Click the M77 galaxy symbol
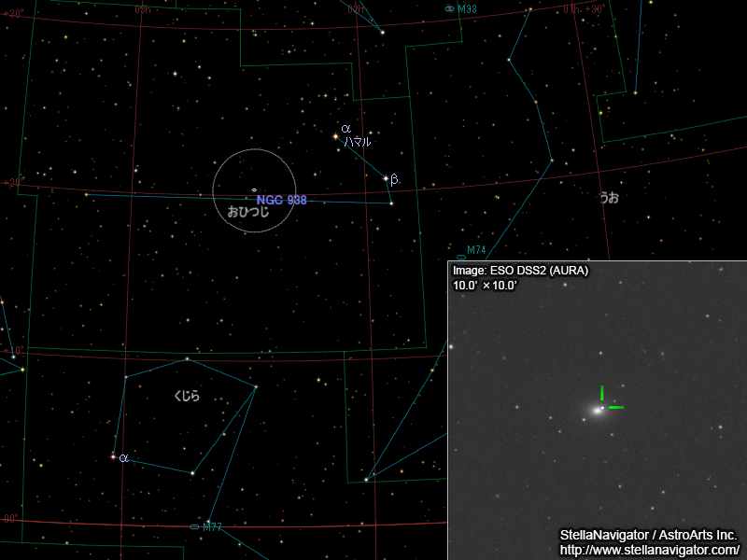 pyautogui.click(x=194, y=527)
